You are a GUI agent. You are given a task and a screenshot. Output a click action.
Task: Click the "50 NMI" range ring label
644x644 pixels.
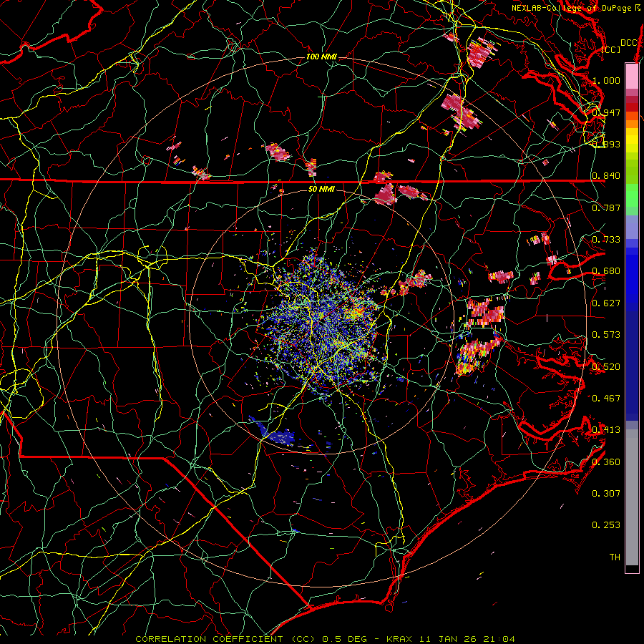click(321, 190)
